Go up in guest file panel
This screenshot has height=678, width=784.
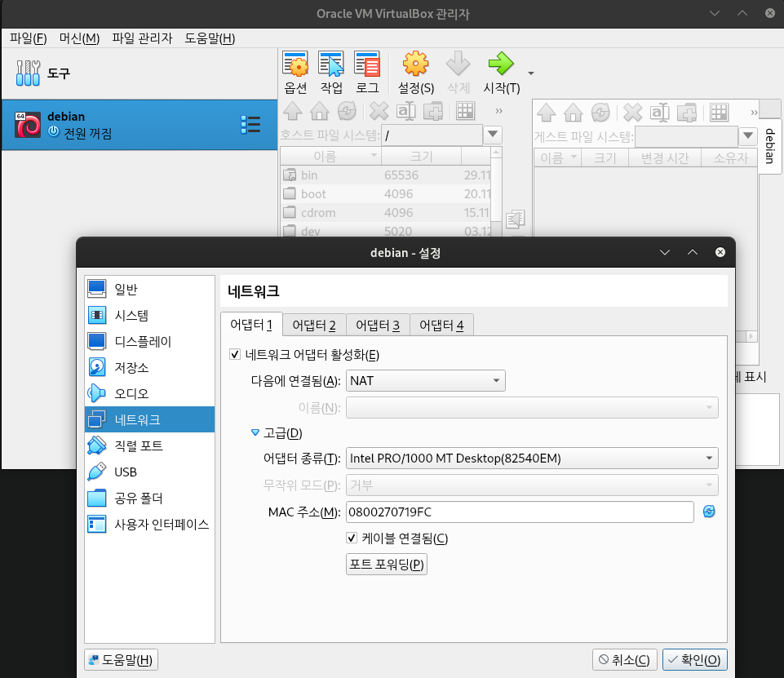point(547,113)
